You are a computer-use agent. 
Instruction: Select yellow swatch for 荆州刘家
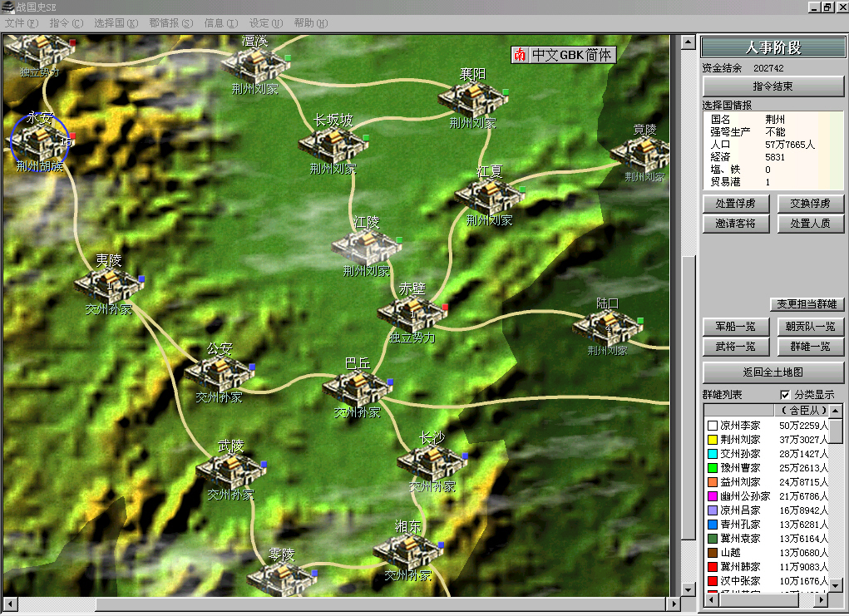coord(712,440)
